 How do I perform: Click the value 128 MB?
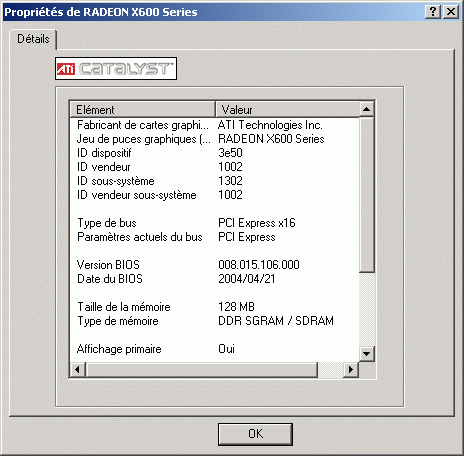pyautogui.click(x=236, y=307)
